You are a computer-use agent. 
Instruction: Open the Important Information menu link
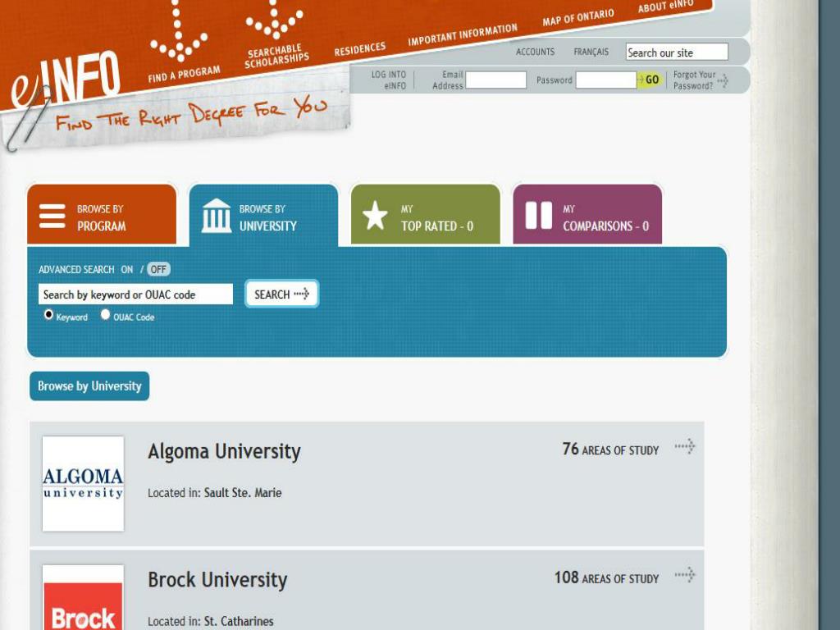pos(463,34)
